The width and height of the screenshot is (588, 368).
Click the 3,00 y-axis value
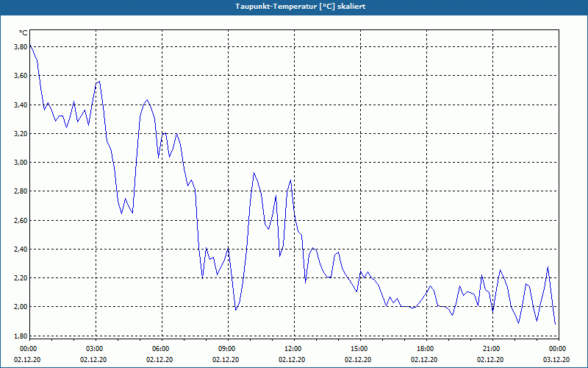(21, 163)
